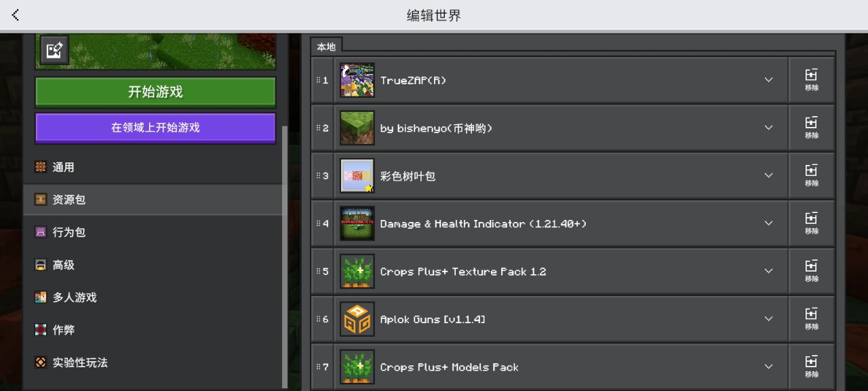Click the 资源包 chest icon
Viewport: 868px width, 391px height.
(41, 200)
